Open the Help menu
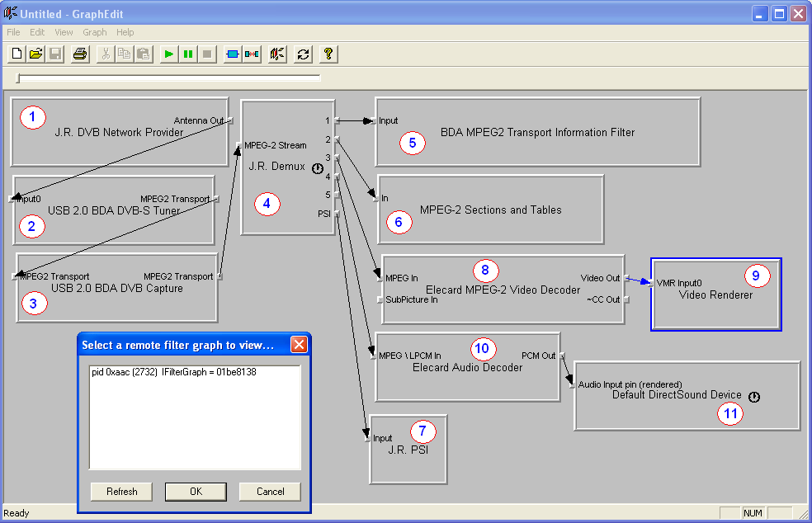This screenshot has width=812, height=523. pyautogui.click(x=125, y=32)
